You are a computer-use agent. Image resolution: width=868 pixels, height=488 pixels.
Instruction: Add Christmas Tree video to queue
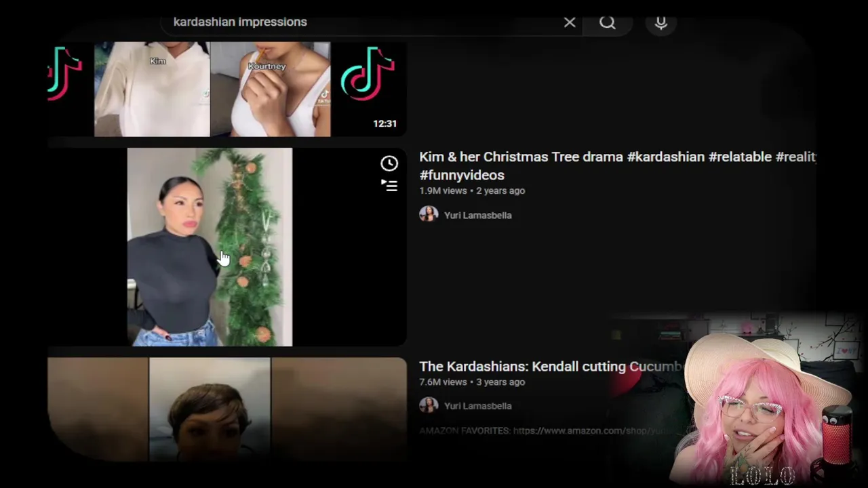389,185
